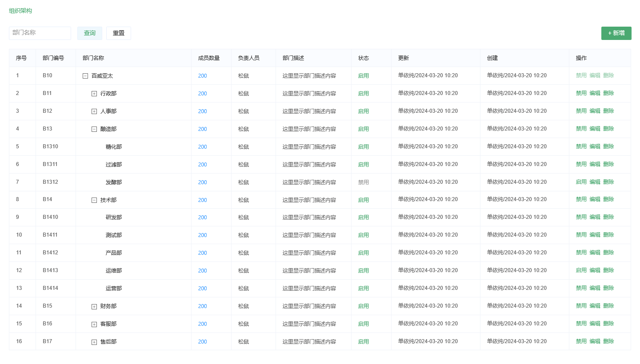Disable the 糖化部 department
The height and width of the screenshot is (364, 640).
(x=581, y=146)
